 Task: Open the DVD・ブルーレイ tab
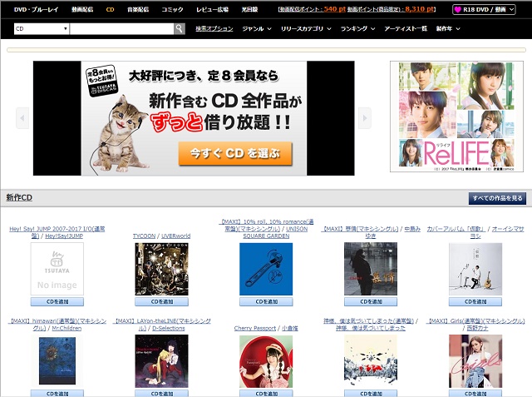pos(37,9)
